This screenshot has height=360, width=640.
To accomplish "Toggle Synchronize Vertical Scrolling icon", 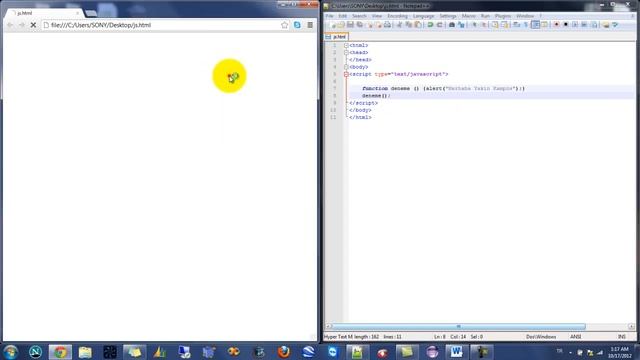I will click(495, 25).
